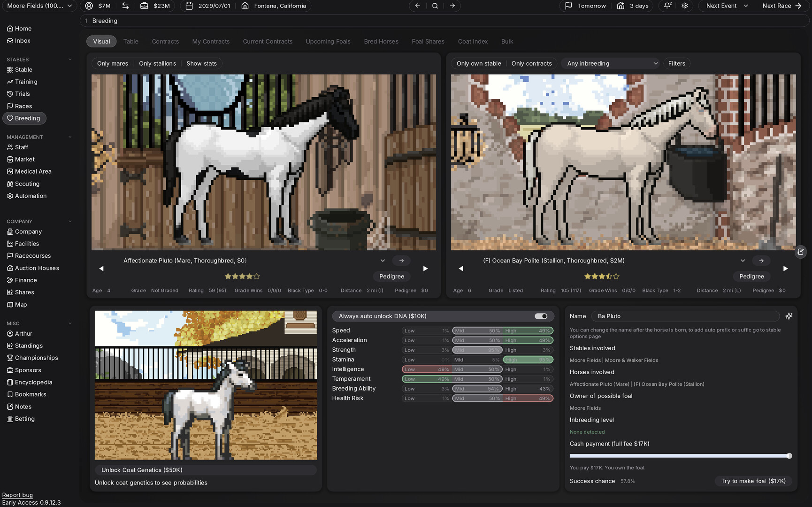Open Betting in the sidebar
The width and height of the screenshot is (812, 507).
tap(24, 419)
